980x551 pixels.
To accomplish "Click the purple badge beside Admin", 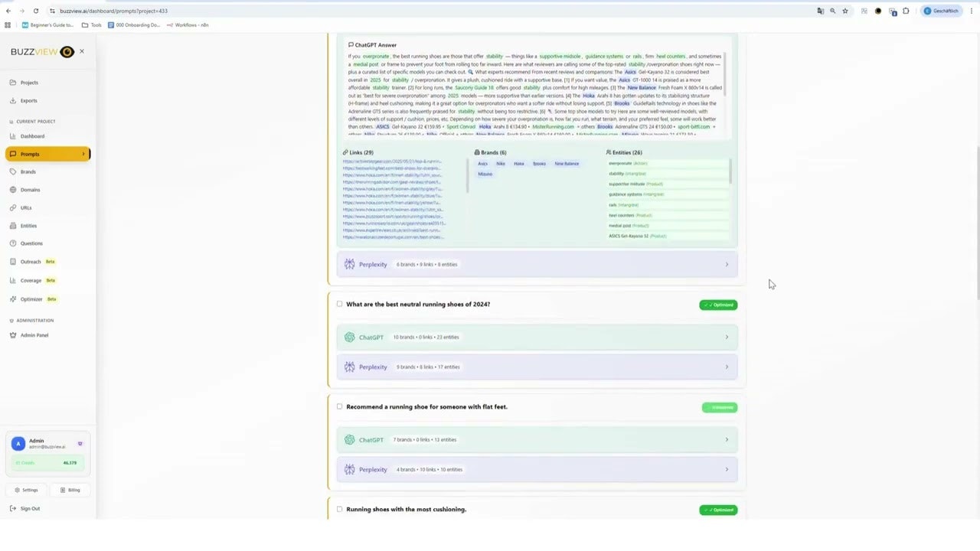I will [x=80, y=444].
